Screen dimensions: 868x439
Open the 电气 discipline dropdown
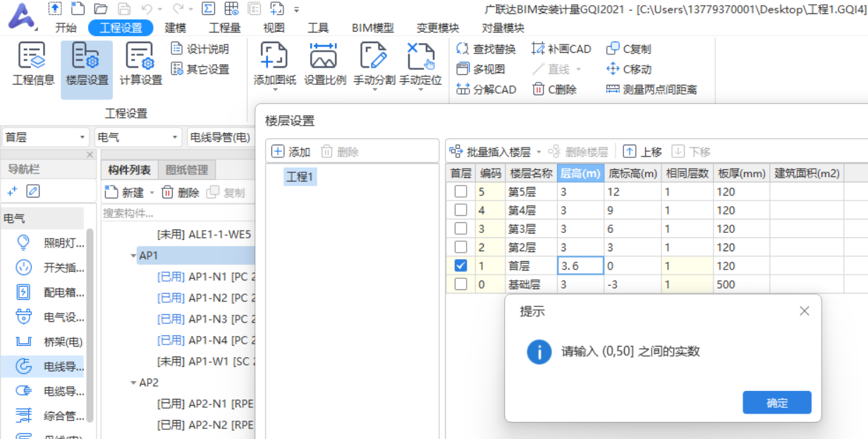(x=138, y=138)
